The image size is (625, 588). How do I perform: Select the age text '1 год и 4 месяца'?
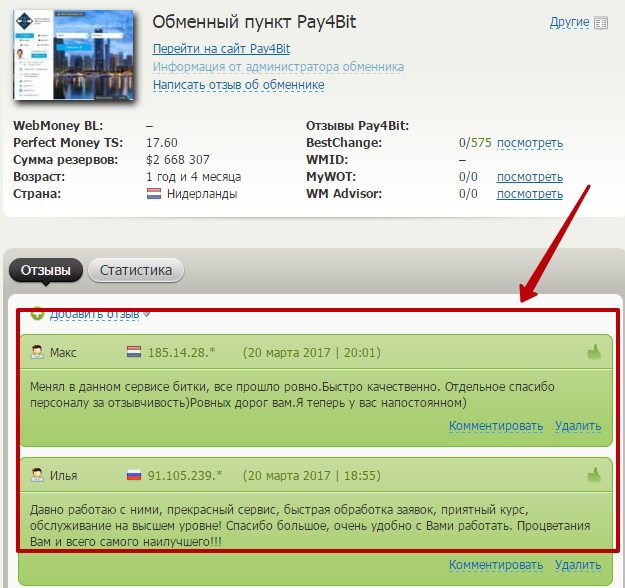194,177
